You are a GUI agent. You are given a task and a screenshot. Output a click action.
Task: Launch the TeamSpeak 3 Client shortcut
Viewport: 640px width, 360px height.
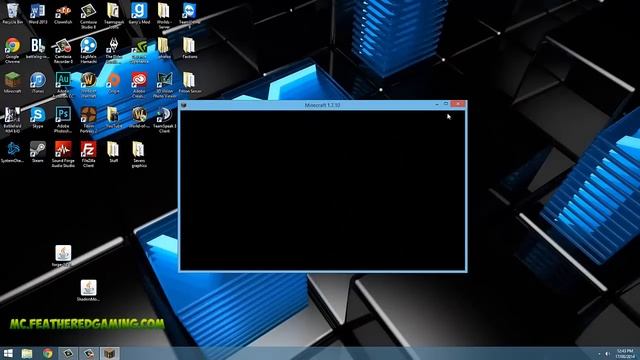[x=164, y=120]
